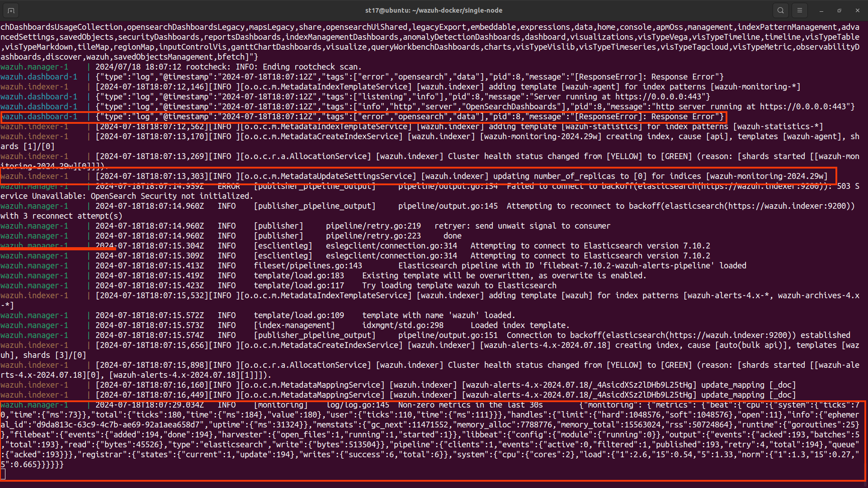This screenshot has height=488, width=868.
Task: Click the "queryWorkbenchDashboards" plugin name
Action: pos(425,47)
